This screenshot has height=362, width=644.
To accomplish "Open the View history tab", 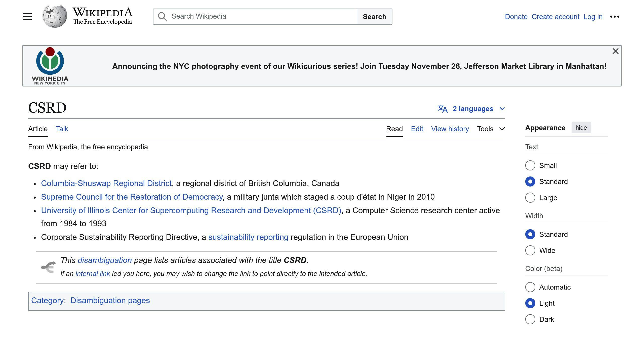I will tap(450, 129).
